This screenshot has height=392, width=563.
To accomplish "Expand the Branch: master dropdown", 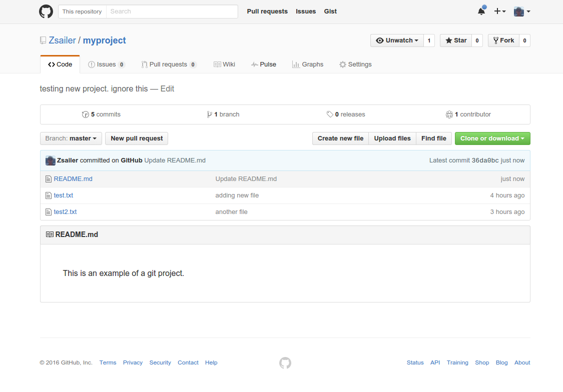I will pyautogui.click(x=71, y=138).
